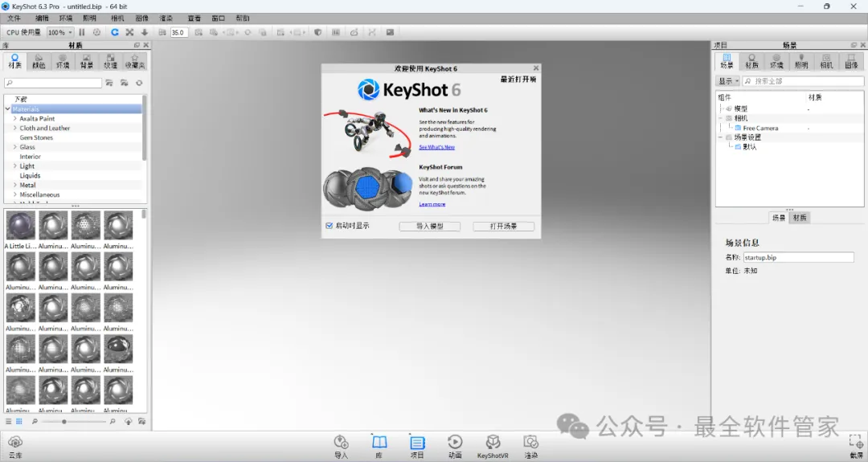868x462 pixels.
Task: Click the 打开场景 button in welcome dialog
Action: [503, 227]
